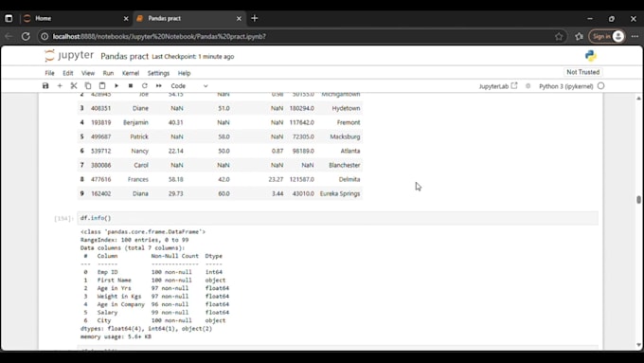This screenshot has height=363, width=644.
Task: Run the selected cell and advance
Action: [116, 86]
